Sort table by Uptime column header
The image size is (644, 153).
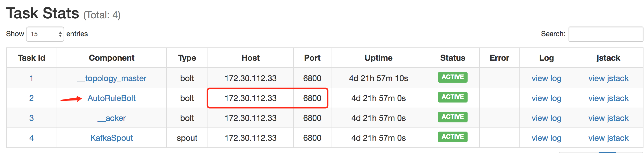click(378, 58)
